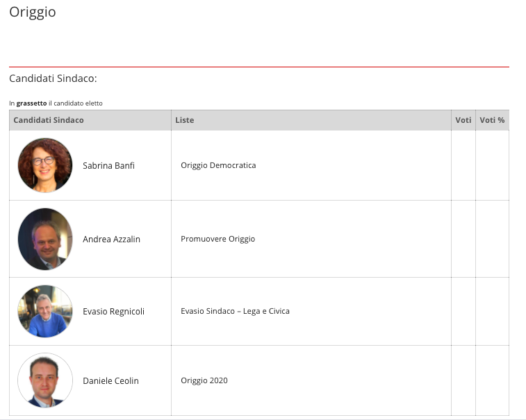Viewport: 526px width, 420px height.
Task: Click the Voti column header
Action: point(463,120)
